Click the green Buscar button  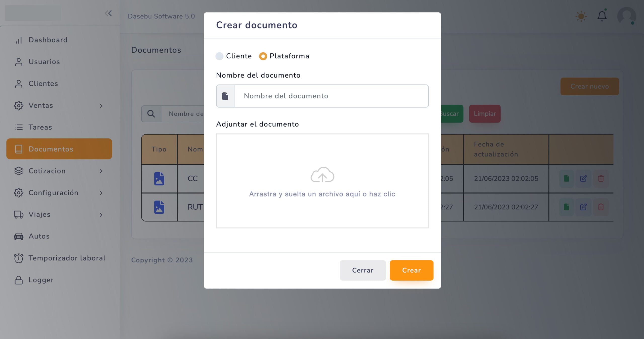tap(452, 114)
